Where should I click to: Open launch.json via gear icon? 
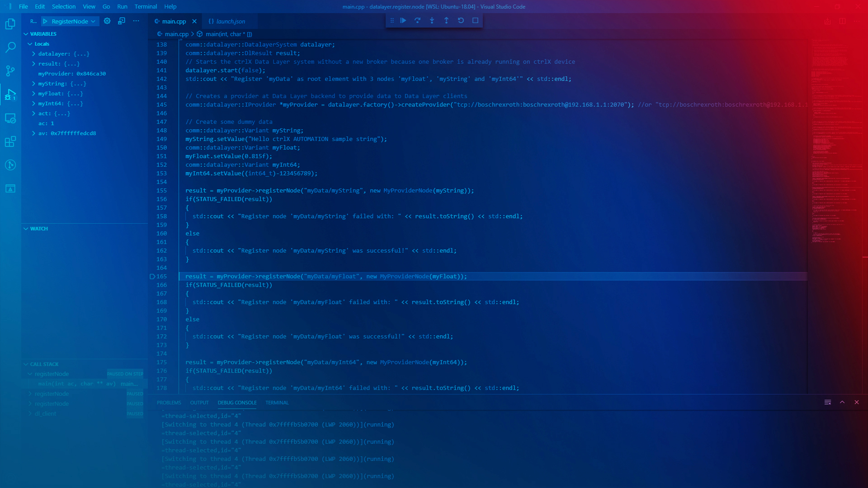click(x=107, y=21)
